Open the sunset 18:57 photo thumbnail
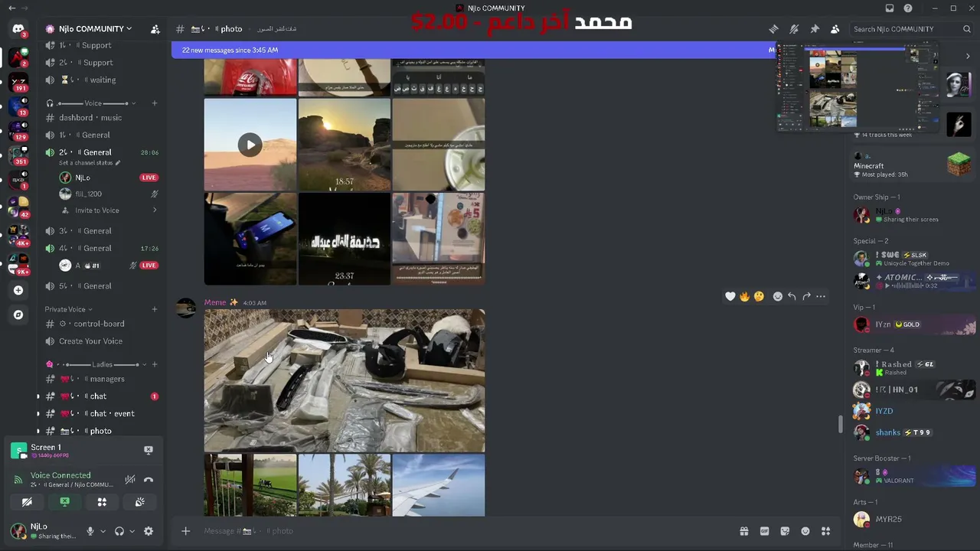The width and height of the screenshot is (980, 551). [345, 145]
